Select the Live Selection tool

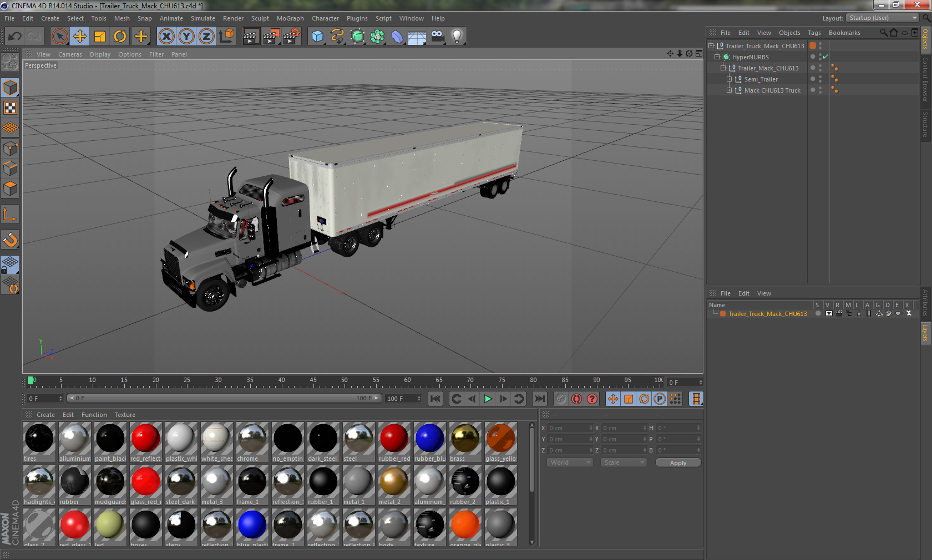tap(60, 37)
